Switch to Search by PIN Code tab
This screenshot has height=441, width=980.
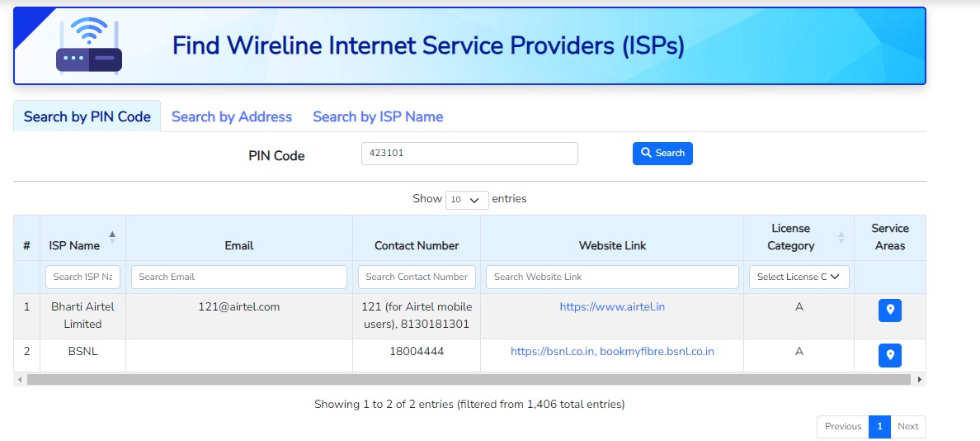click(x=87, y=116)
